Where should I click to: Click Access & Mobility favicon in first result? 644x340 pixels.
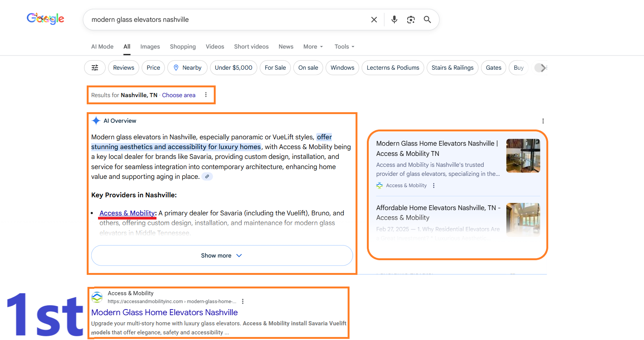[x=97, y=297]
